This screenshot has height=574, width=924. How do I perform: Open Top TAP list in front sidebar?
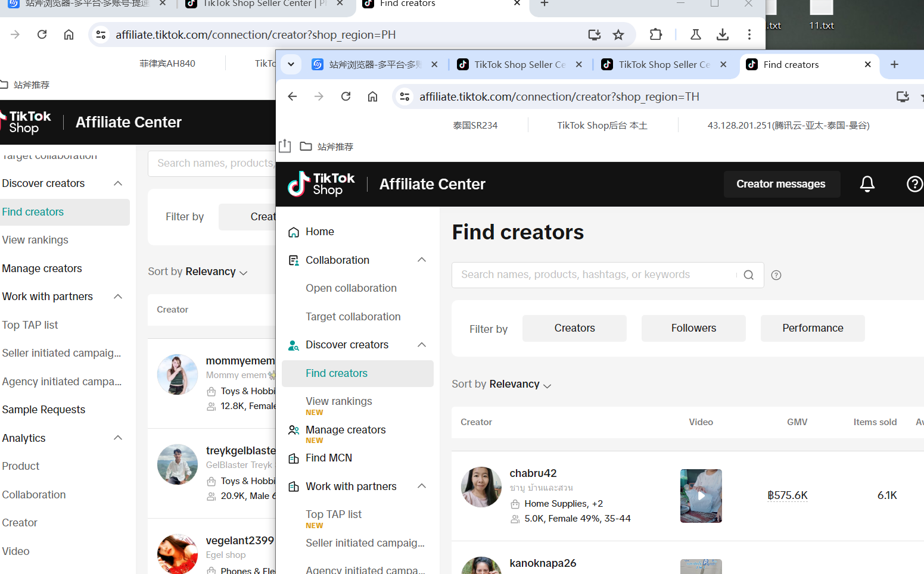(x=334, y=514)
